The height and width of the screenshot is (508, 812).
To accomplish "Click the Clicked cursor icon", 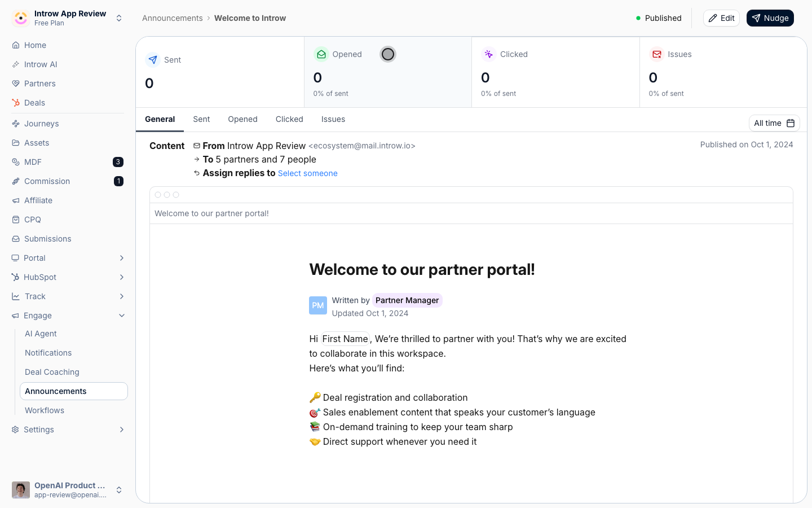I will pyautogui.click(x=488, y=54).
